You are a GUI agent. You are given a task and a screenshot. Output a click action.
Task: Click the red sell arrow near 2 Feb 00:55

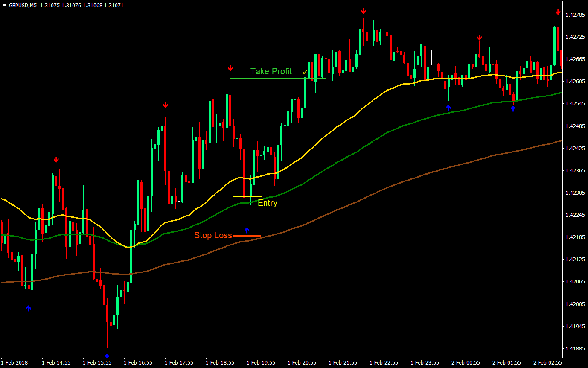[x=480, y=38]
